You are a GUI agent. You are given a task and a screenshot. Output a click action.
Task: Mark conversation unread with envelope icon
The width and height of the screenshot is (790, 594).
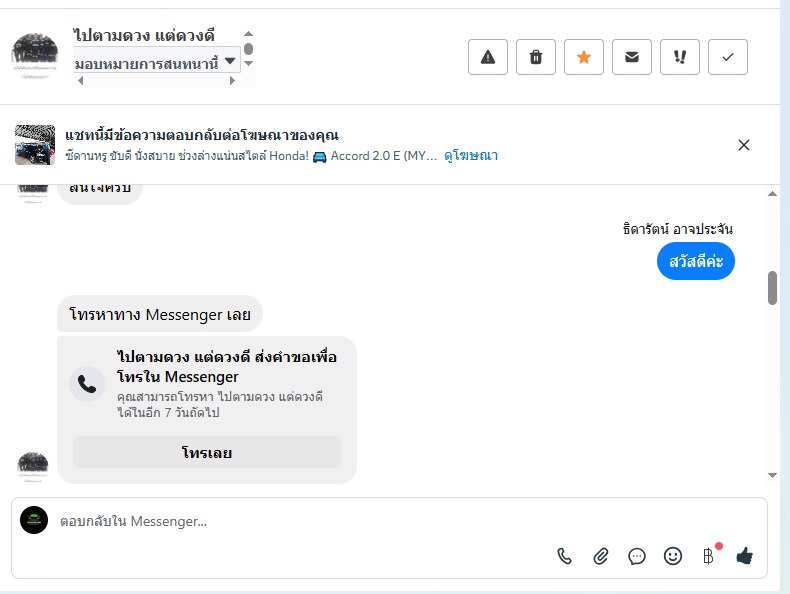(632, 57)
